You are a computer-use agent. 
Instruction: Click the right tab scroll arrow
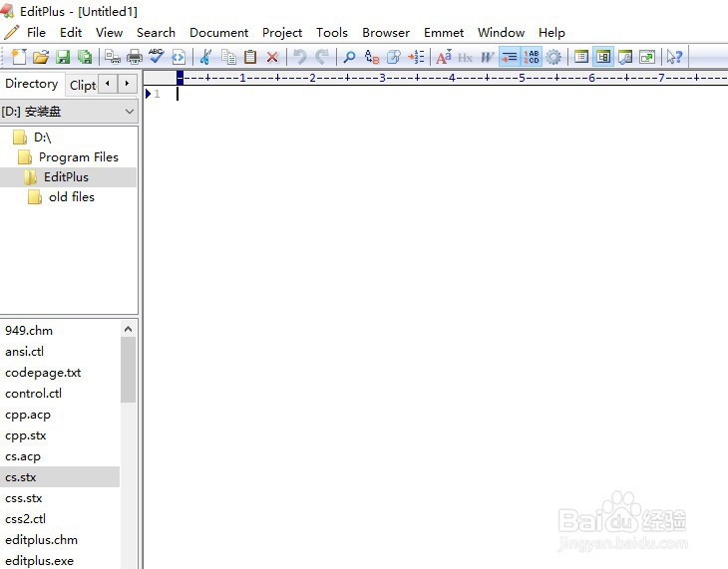128,84
